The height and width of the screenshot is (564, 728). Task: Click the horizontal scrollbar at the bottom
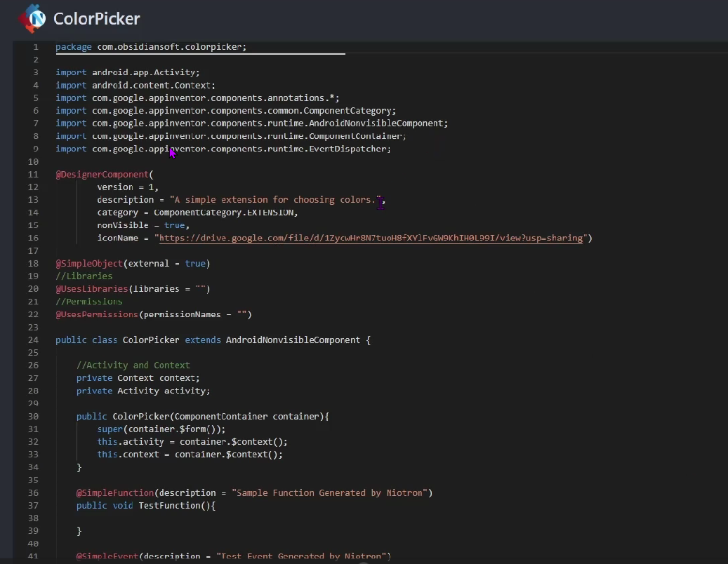364,561
